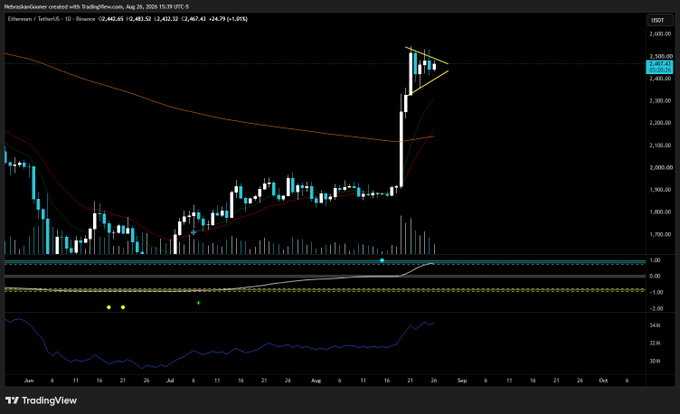
Task: Click the +24.79 (+1.01%) change value
Action: [228, 19]
